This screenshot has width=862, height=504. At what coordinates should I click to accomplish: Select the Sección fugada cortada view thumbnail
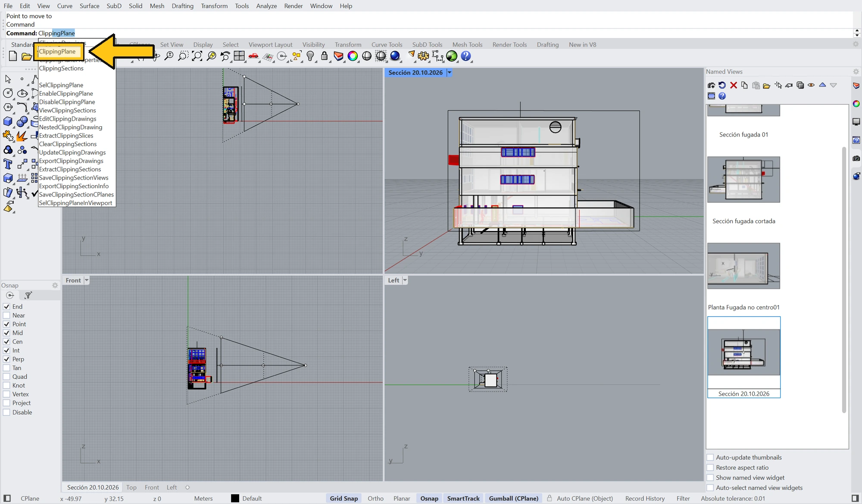click(743, 180)
